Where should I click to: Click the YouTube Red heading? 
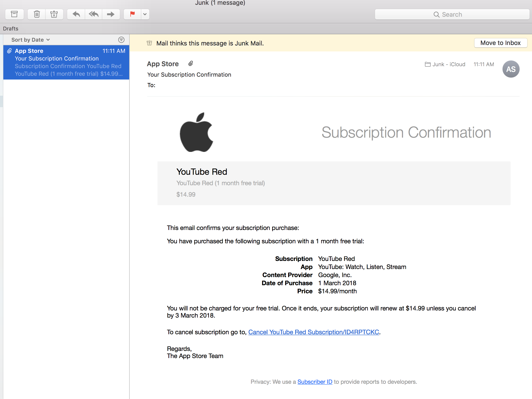202,172
